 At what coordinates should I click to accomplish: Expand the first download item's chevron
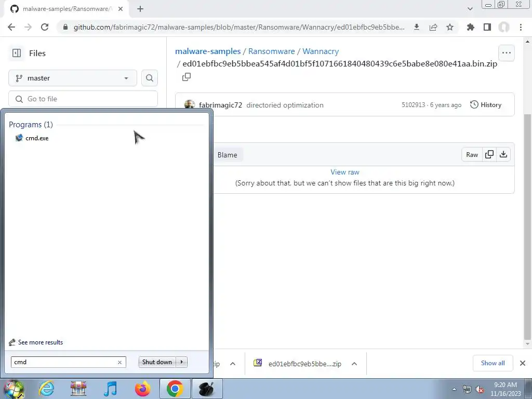click(233, 364)
